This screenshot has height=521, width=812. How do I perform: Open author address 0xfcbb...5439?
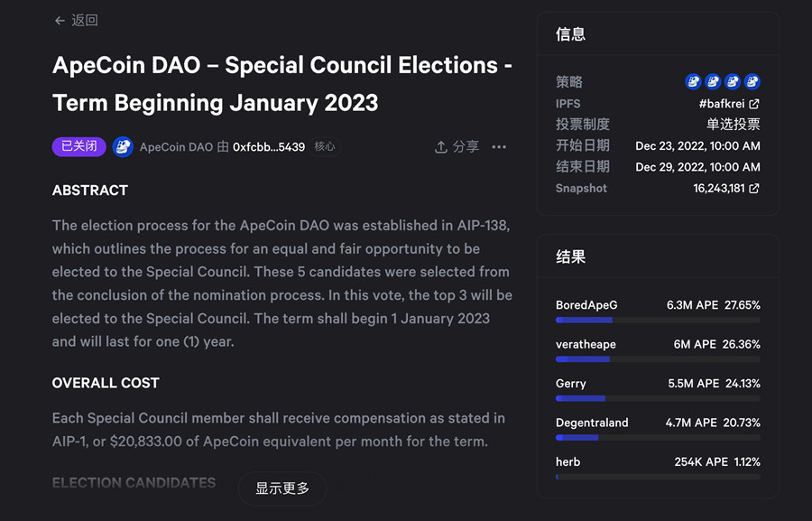pos(269,147)
